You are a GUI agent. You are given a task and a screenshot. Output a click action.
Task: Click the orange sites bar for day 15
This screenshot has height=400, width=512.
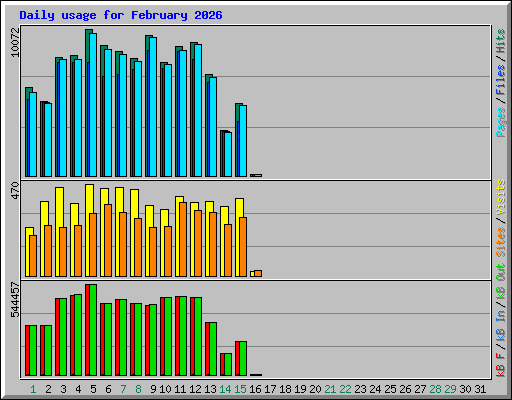click(x=243, y=247)
